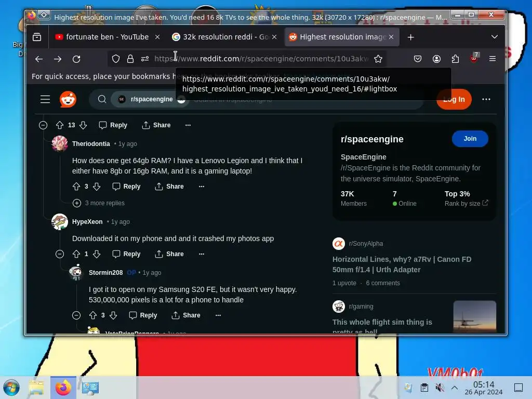Image resolution: width=532 pixels, height=399 pixels.
Task: Open more options on Theriodontia's comment
Action: coord(202,187)
